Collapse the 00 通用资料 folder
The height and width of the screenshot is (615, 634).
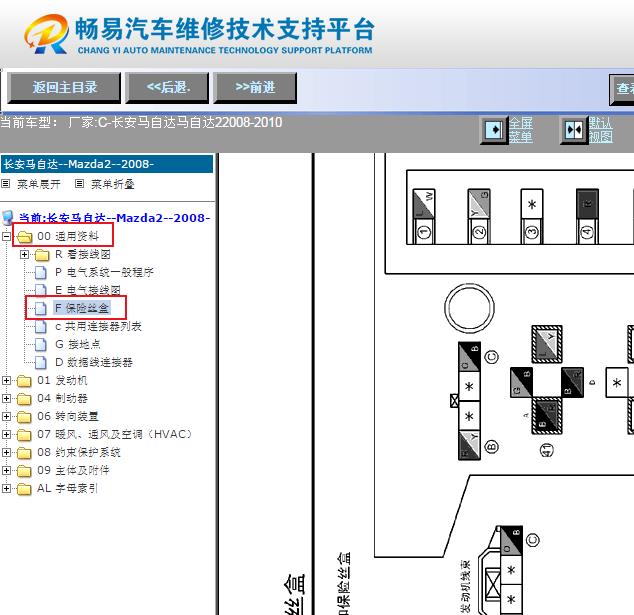click(6, 237)
